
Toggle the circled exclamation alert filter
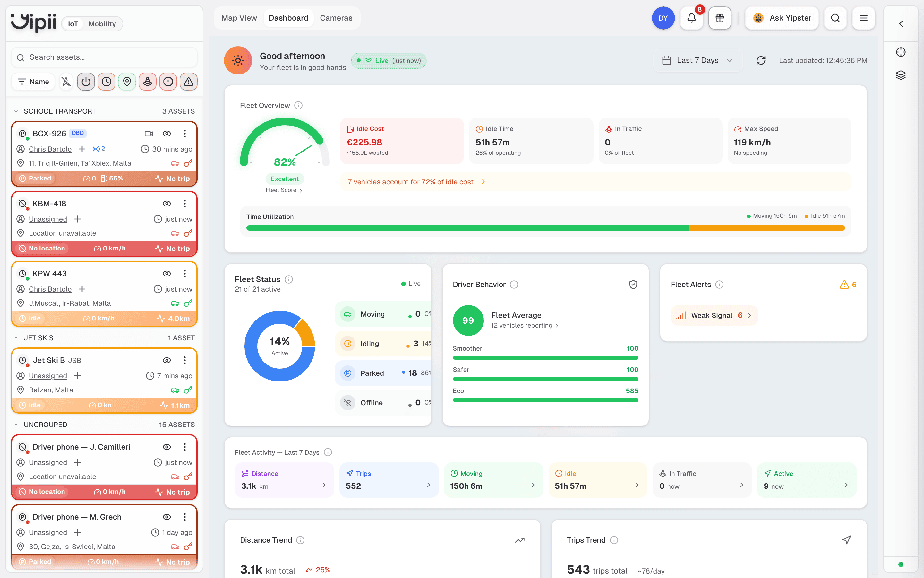point(168,82)
